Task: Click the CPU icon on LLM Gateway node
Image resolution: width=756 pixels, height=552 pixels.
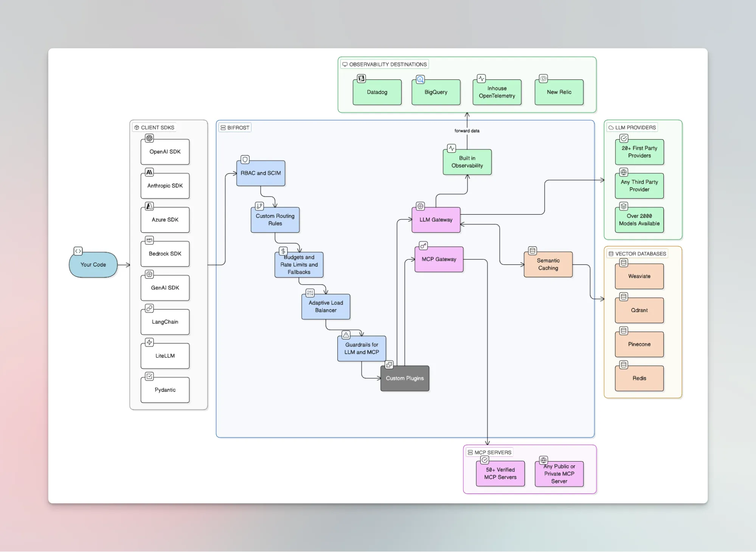Action: 420,206
